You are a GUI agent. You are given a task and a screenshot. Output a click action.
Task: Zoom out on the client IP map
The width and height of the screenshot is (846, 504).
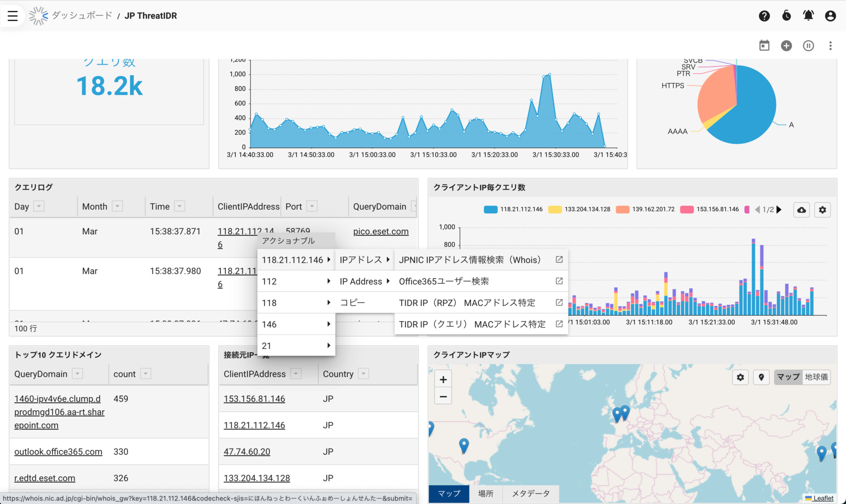click(x=443, y=397)
